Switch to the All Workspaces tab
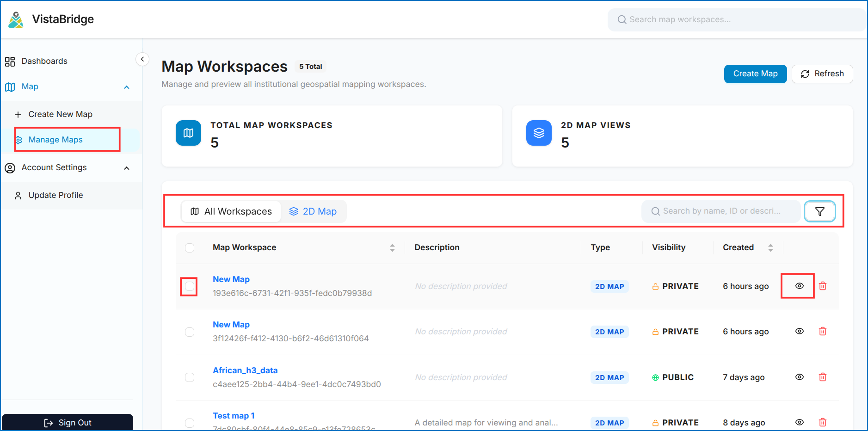 tap(231, 211)
